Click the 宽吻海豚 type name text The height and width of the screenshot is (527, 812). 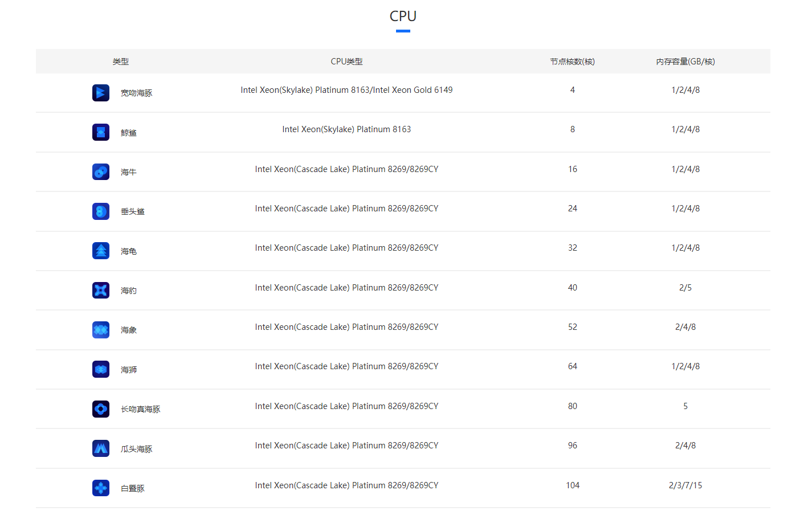point(136,93)
